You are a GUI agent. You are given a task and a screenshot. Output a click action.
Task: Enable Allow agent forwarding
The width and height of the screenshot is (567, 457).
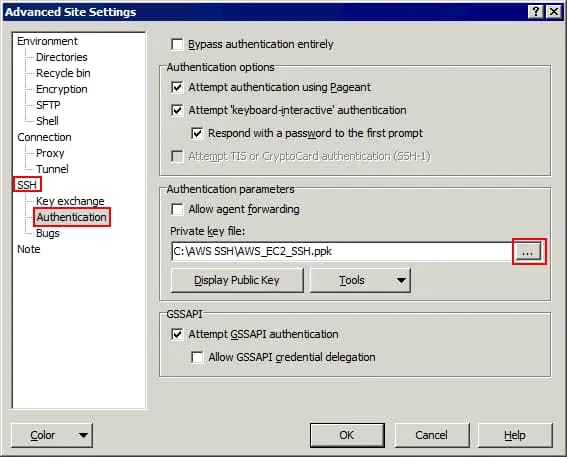177,209
